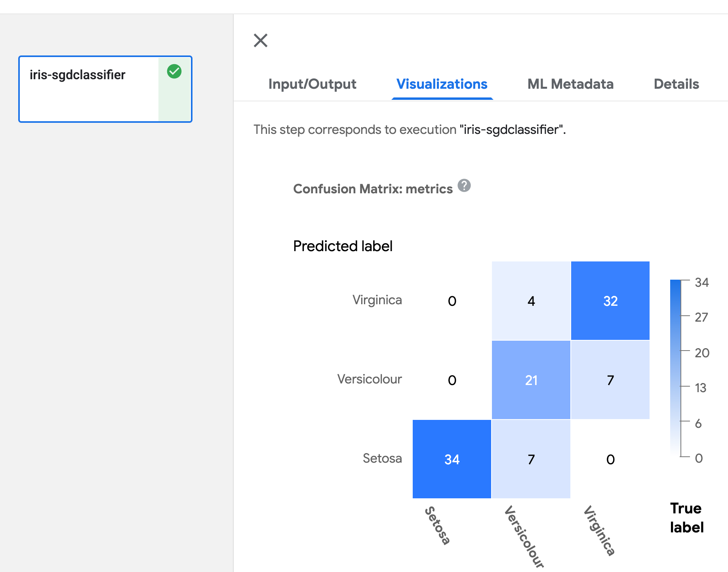Image resolution: width=728 pixels, height=572 pixels.
Task: Click the matrix cell showing 34
Action: [x=452, y=459]
